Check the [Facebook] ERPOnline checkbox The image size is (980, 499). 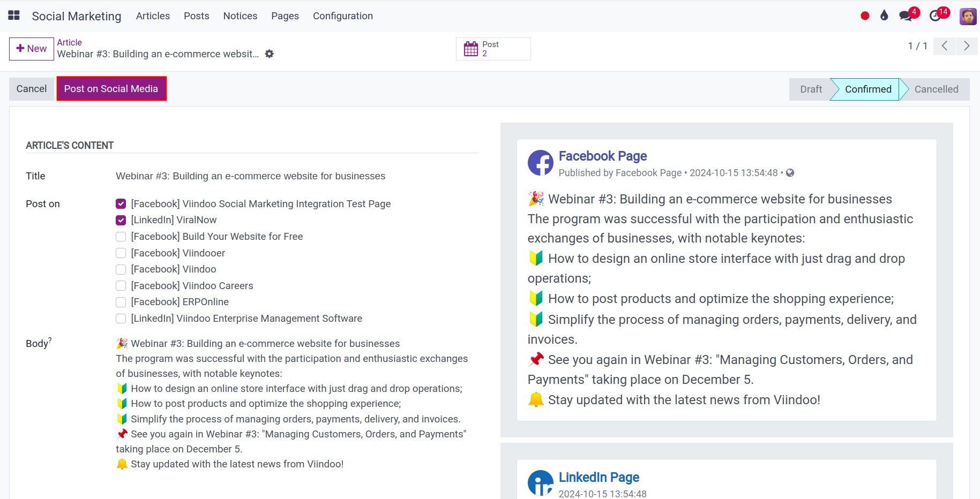(x=121, y=302)
